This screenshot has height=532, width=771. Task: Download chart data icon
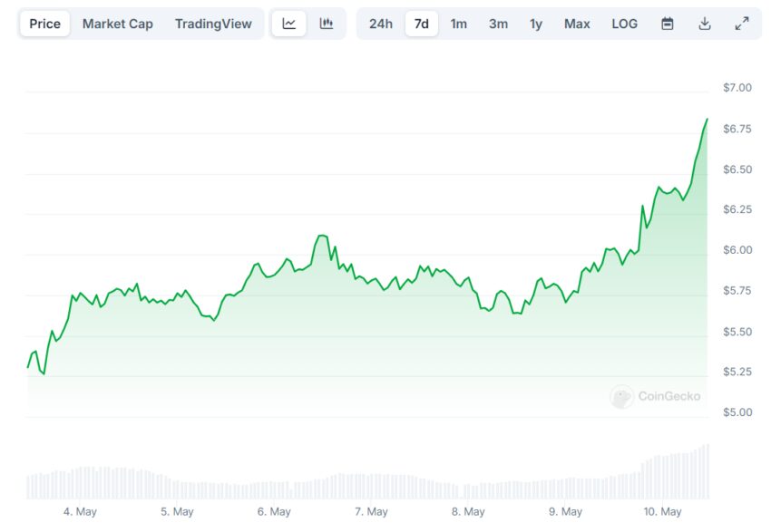click(705, 24)
